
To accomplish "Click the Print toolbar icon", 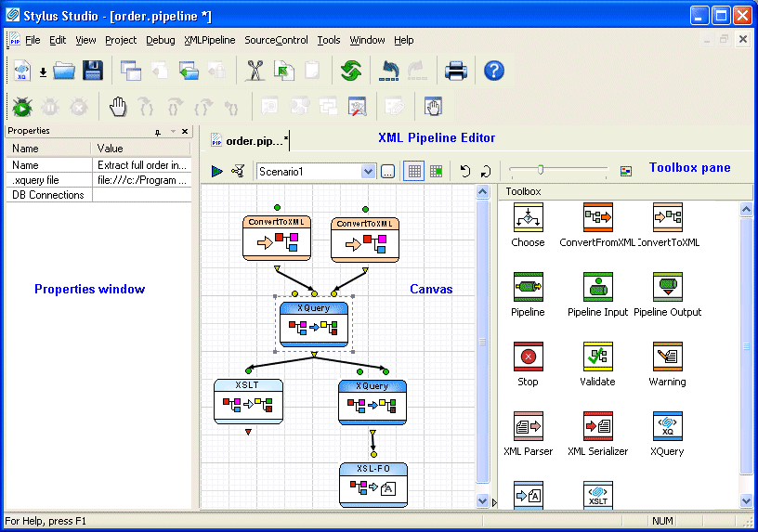I will pyautogui.click(x=455, y=71).
